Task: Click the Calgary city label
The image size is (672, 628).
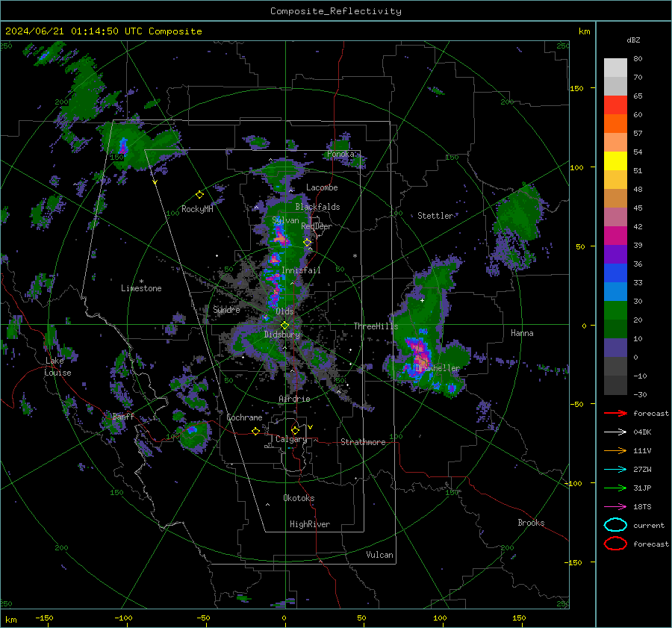Action: click(291, 439)
